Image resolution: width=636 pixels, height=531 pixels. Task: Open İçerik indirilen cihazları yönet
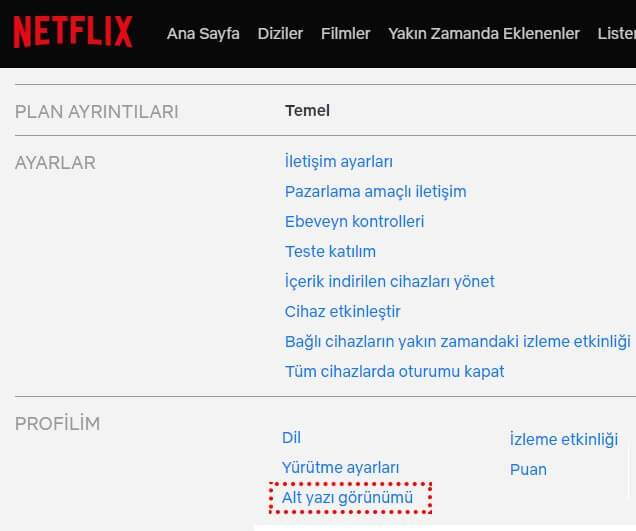click(389, 281)
